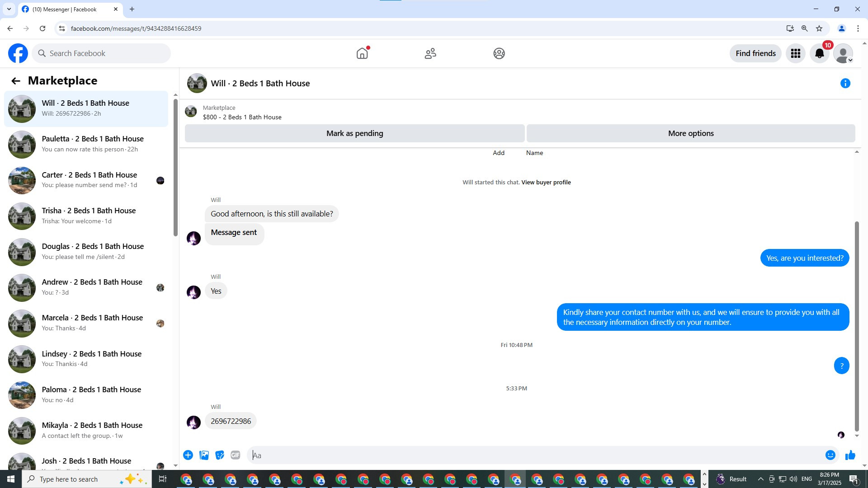The image size is (868, 488).
Task: Open the Groups icon in top navigation
Action: [x=499, y=53]
